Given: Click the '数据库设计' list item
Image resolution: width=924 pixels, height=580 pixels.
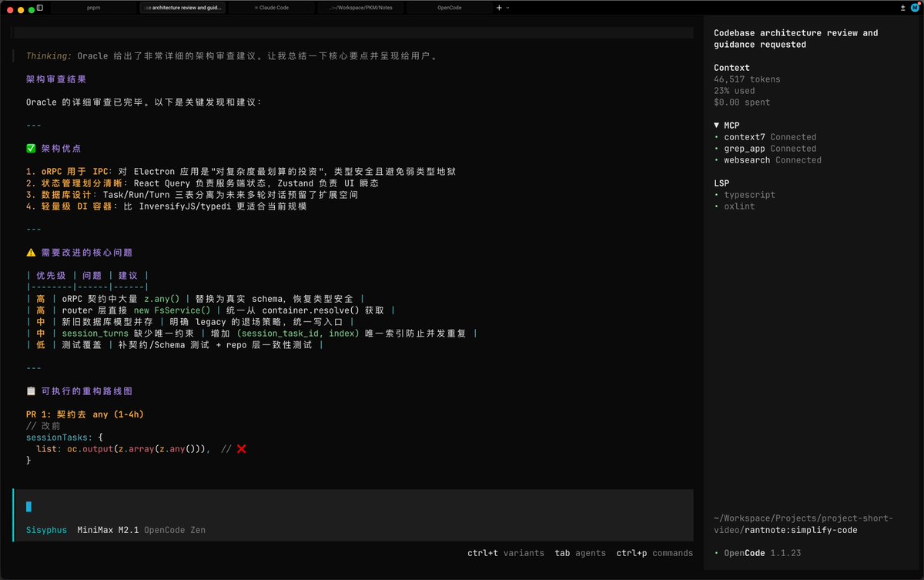Looking at the screenshot, I should click(192, 195).
